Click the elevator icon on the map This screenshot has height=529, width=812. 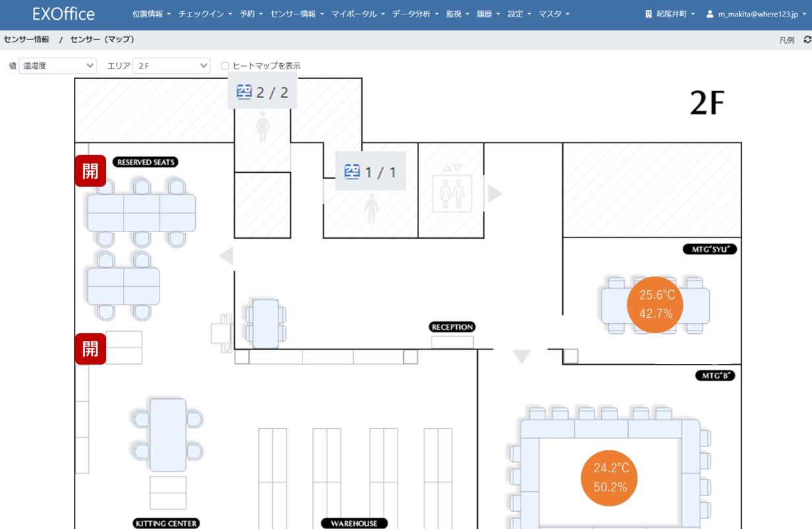point(451,193)
